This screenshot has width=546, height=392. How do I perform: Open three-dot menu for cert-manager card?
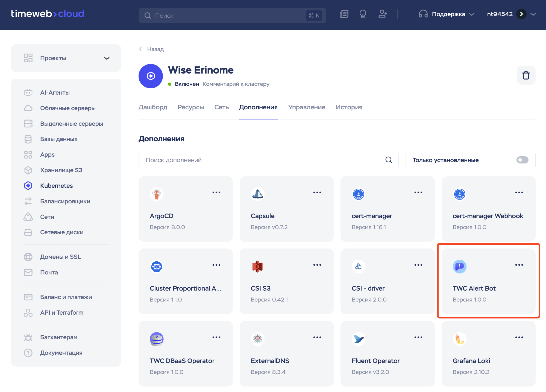point(418,192)
